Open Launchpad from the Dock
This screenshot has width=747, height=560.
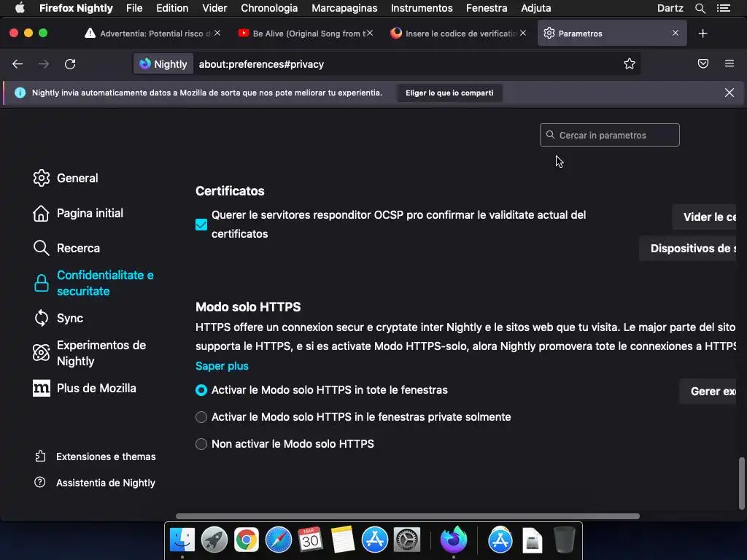pyautogui.click(x=214, y=540)
